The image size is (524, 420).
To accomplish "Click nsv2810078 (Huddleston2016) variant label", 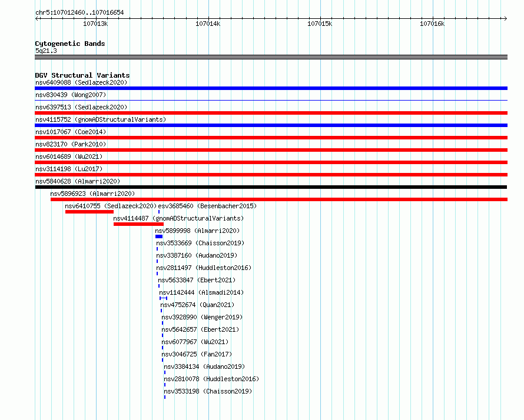I will [211, 379].
